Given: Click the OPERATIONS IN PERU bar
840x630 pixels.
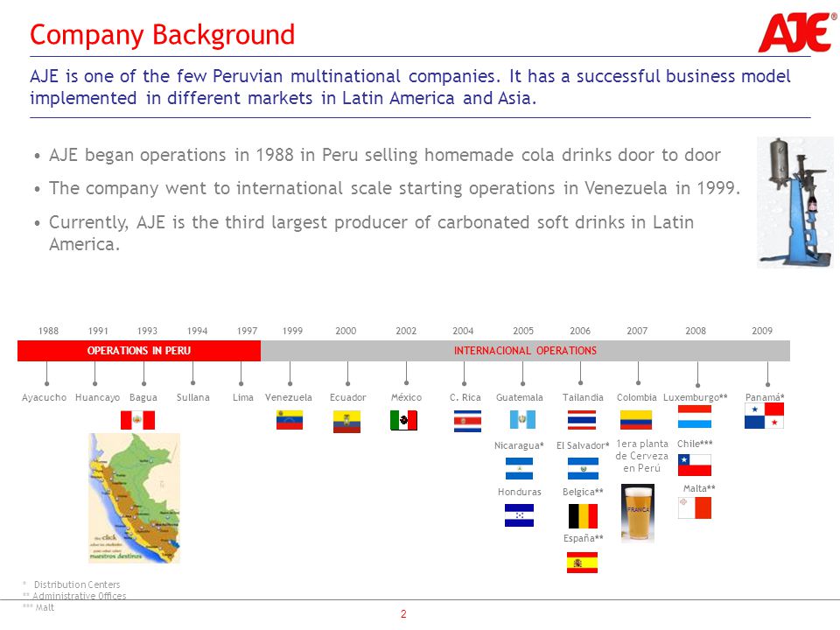Looking at the screenshot, I should tap(139, 351).
